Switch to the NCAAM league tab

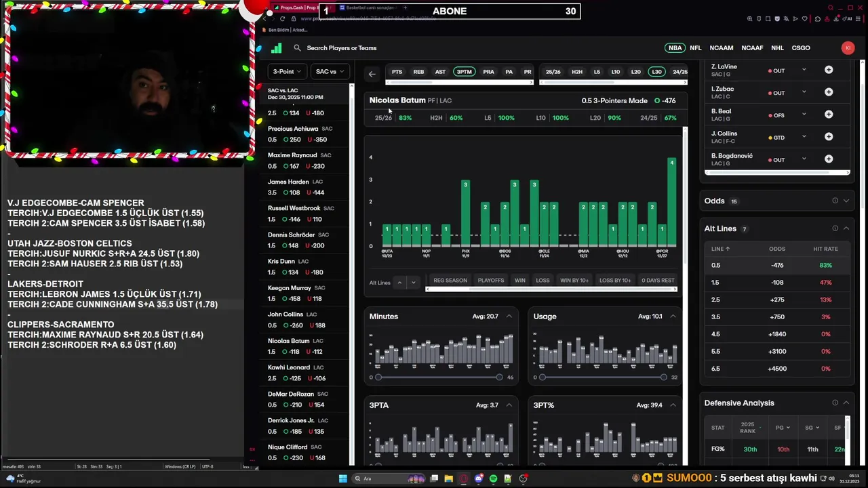(722, 48)
